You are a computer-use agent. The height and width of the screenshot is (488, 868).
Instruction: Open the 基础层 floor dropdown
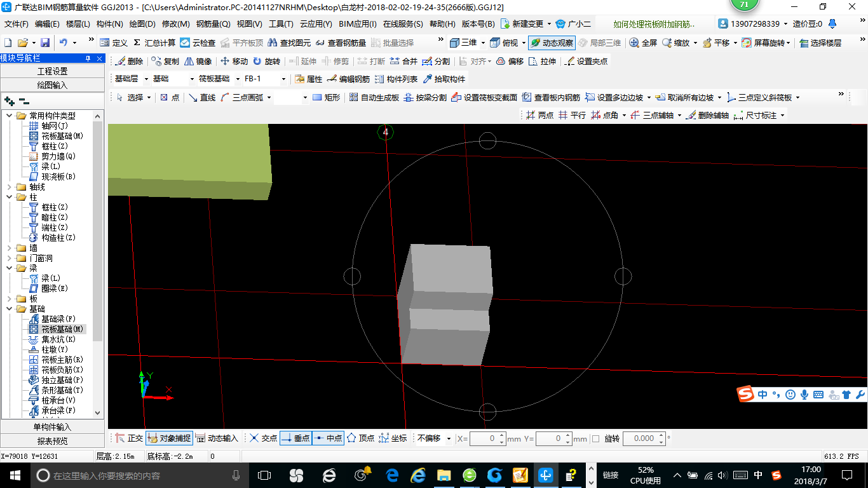(147, 79)
